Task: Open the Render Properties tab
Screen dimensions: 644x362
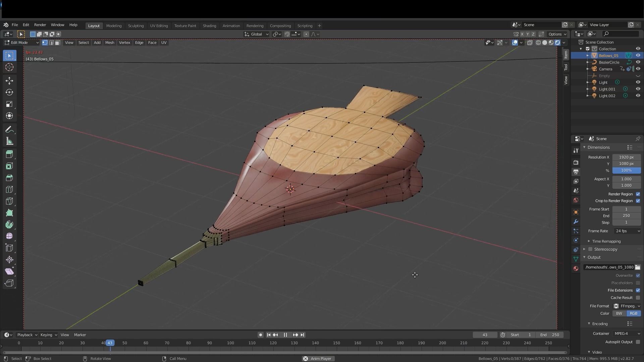Action: pyautogui.click(x=576, y=162)
